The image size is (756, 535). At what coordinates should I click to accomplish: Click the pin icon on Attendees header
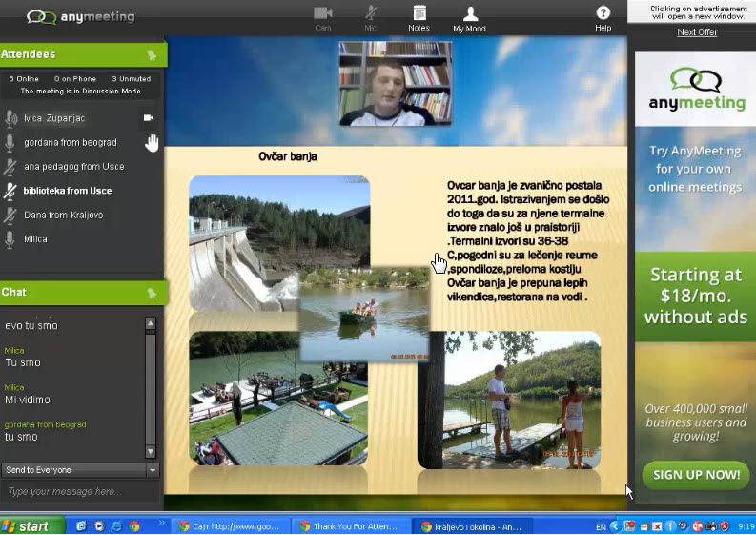point(151,55)
